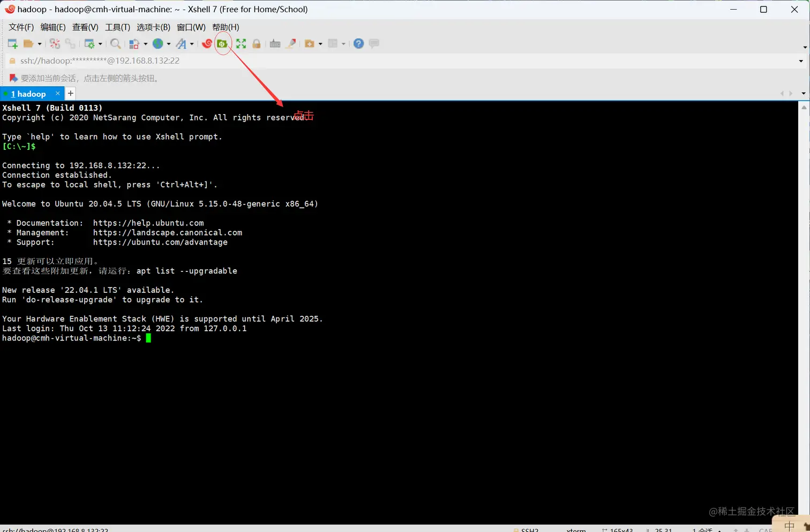810x532 pixels.
Task: Click the toolbar overflow options arrow
Action: click(x=805, y=47)
